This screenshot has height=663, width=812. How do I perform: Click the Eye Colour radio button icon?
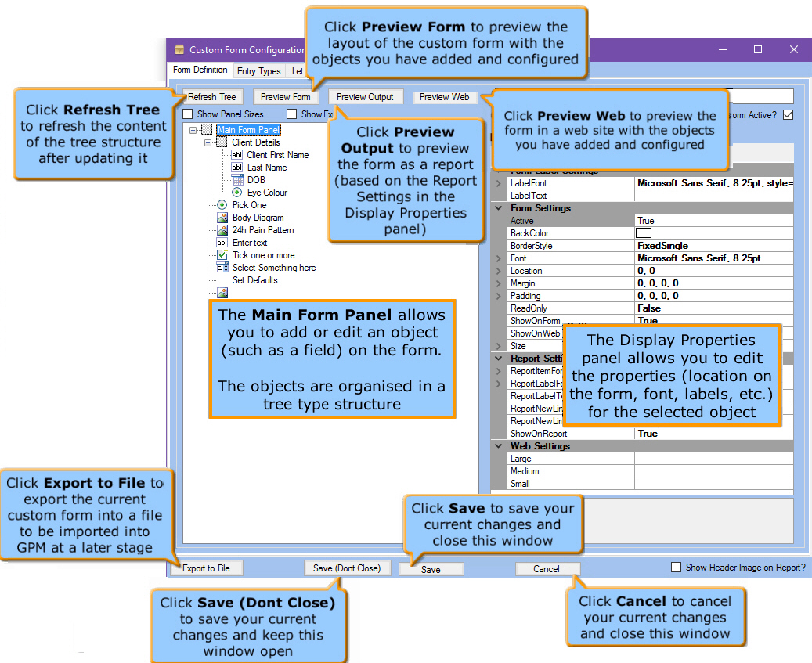click(x=237, y=193)
